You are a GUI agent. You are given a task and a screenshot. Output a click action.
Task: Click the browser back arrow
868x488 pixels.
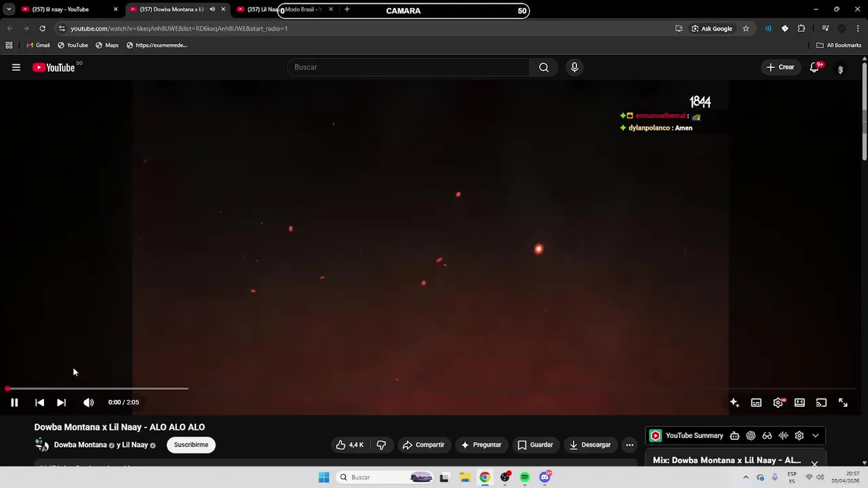tap(9, 28)
